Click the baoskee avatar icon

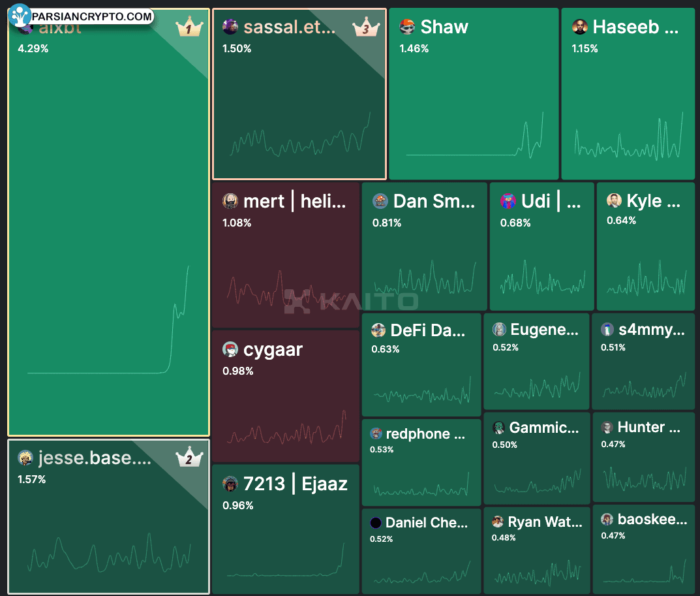(607, 519)
